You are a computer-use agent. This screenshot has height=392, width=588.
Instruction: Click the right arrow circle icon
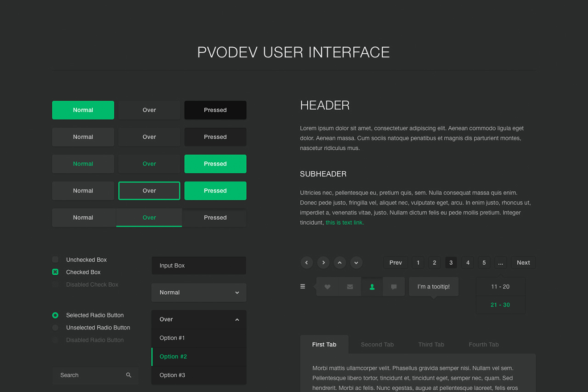point(323,262)
